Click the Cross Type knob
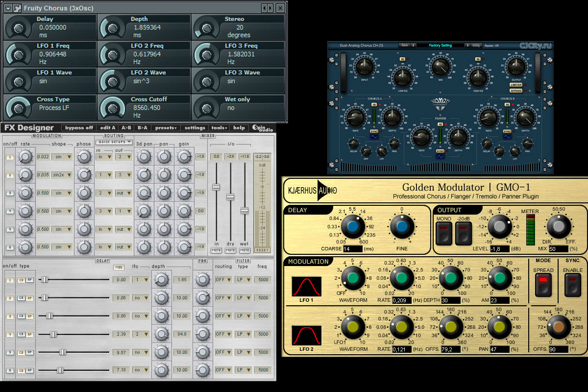Screen dimensions: 588x392 point(18,108)
